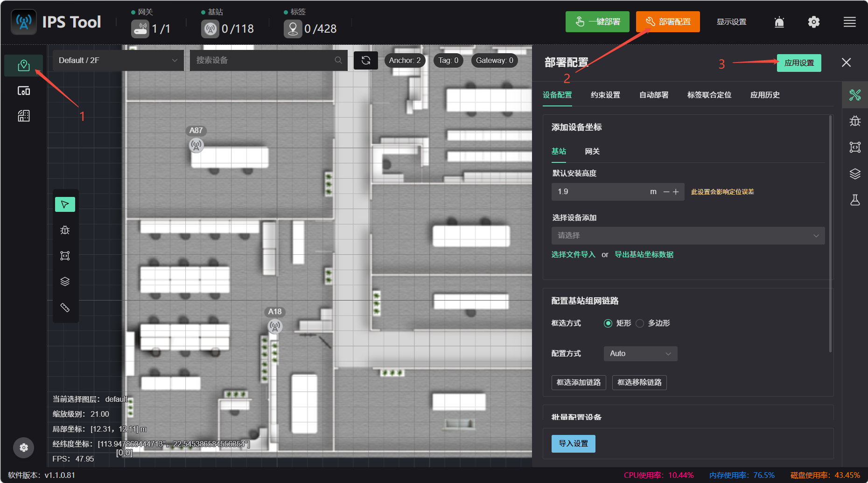Select the 网关 sub-tab
Screen dimensions: 868x483
[x=592, y=151]
